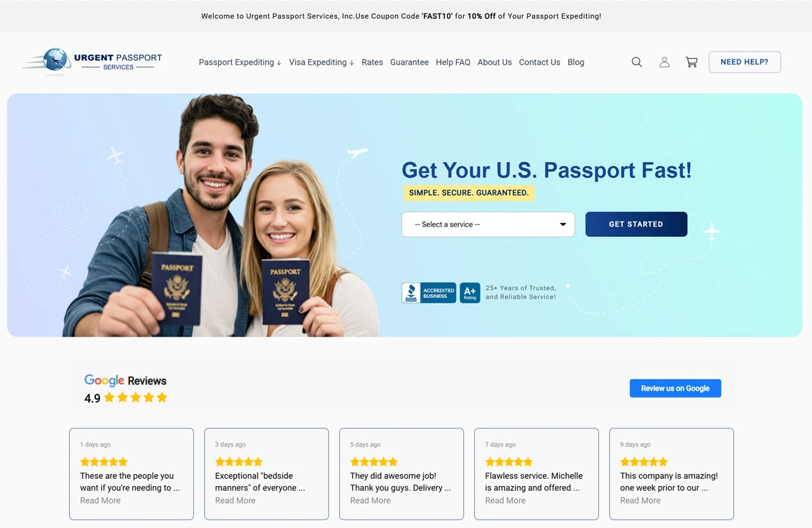
Task: Open the Guarantee menu item
Action: [409, 62]
